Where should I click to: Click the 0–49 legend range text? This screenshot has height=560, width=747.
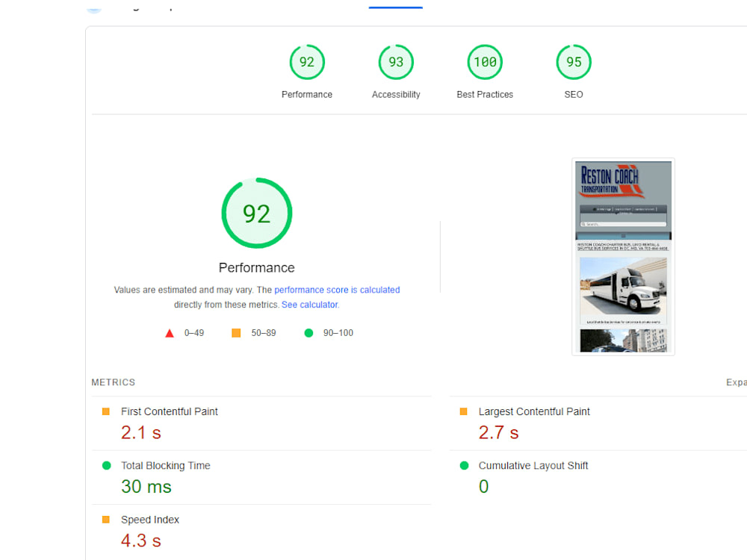click(x=194, y=333)
